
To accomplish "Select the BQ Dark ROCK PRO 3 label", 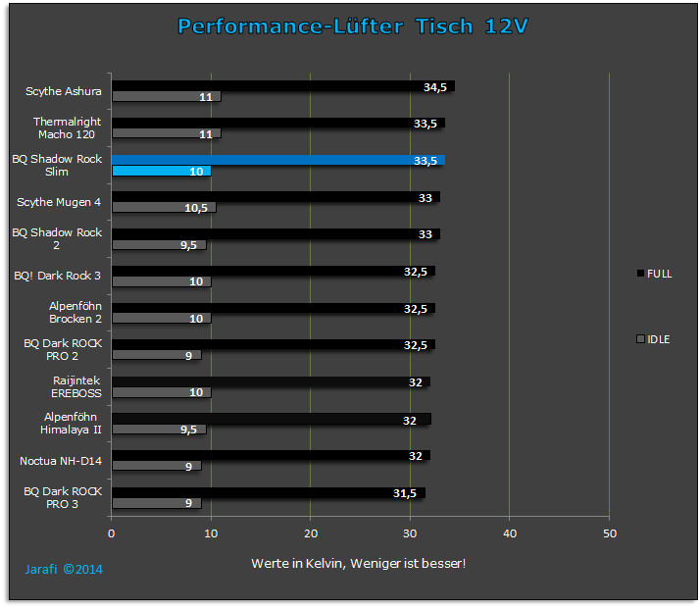I will pos(63,497).
